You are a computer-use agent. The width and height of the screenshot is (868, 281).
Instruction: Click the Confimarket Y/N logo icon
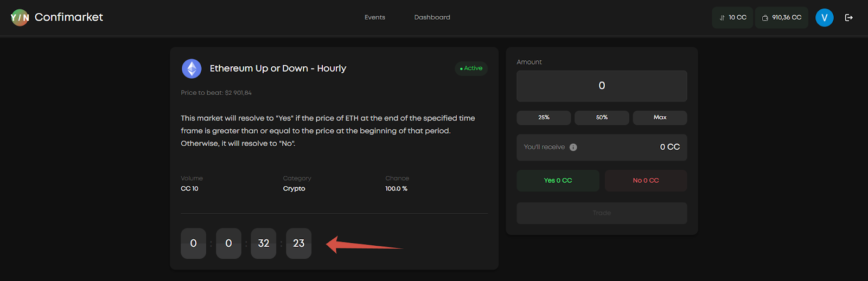click(x=20, y=18)
